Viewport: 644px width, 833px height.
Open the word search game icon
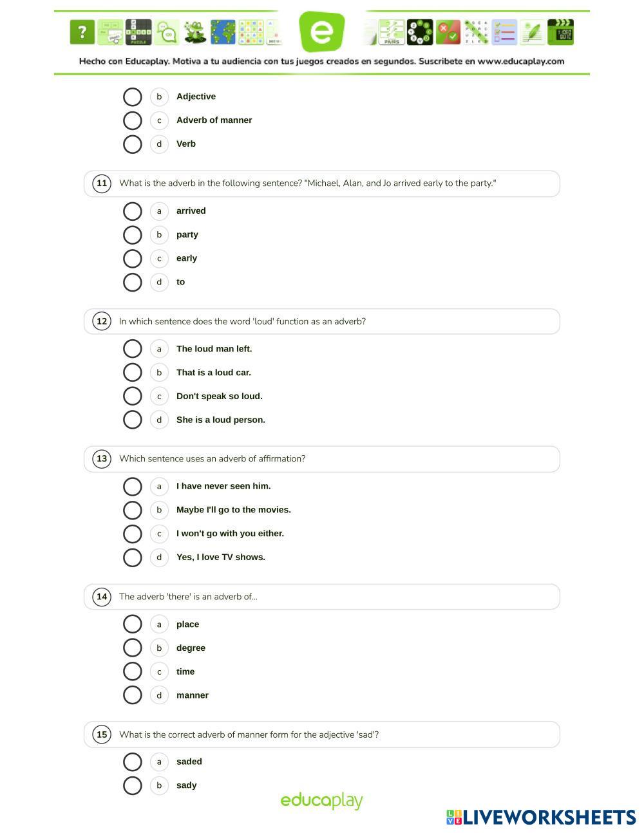(x=476, y=32)
